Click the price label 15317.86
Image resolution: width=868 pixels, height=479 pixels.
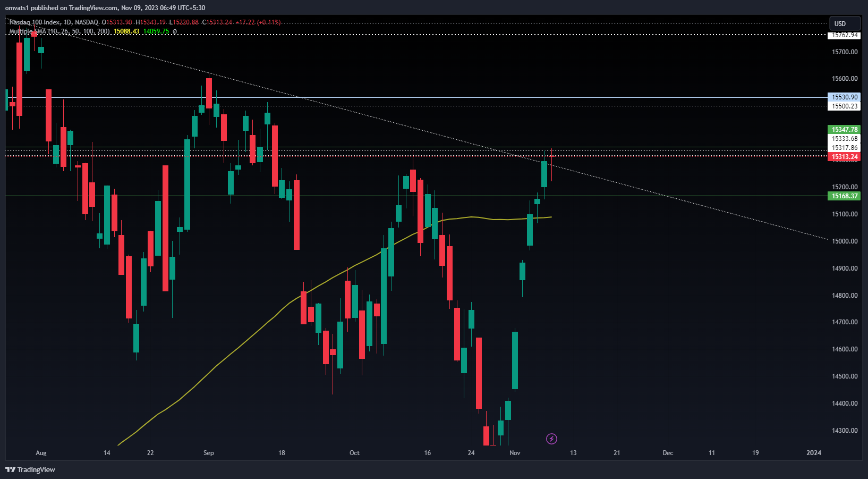pos(844,148)
